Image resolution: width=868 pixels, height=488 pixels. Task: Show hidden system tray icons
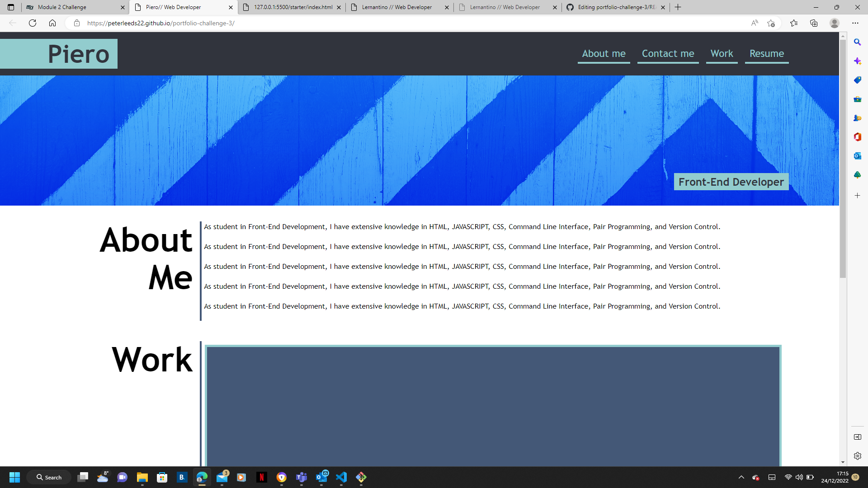click(741, 477)
